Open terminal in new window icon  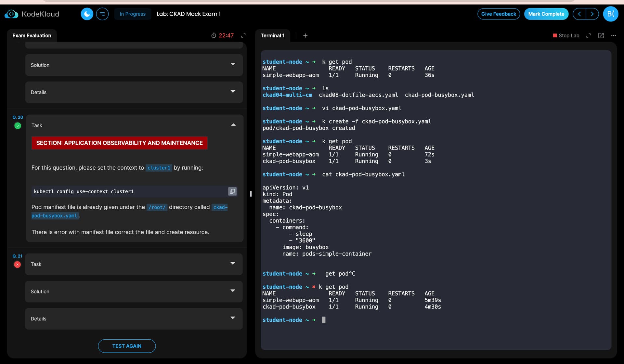(601, 35)
